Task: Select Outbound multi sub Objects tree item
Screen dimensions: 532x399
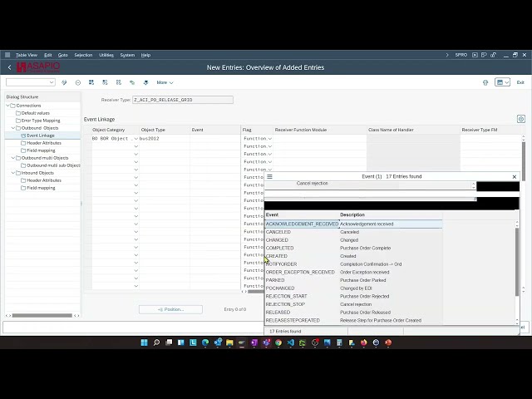Action: tap(53, 165)
